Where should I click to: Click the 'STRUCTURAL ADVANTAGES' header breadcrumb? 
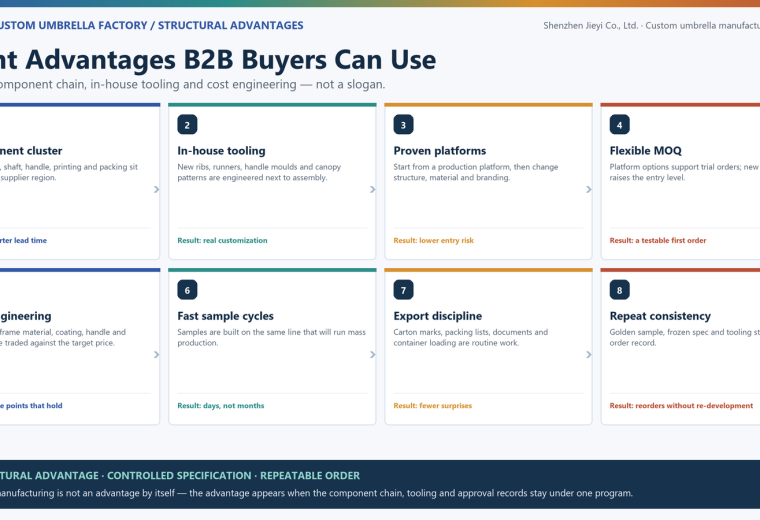[x=231, y=25]
